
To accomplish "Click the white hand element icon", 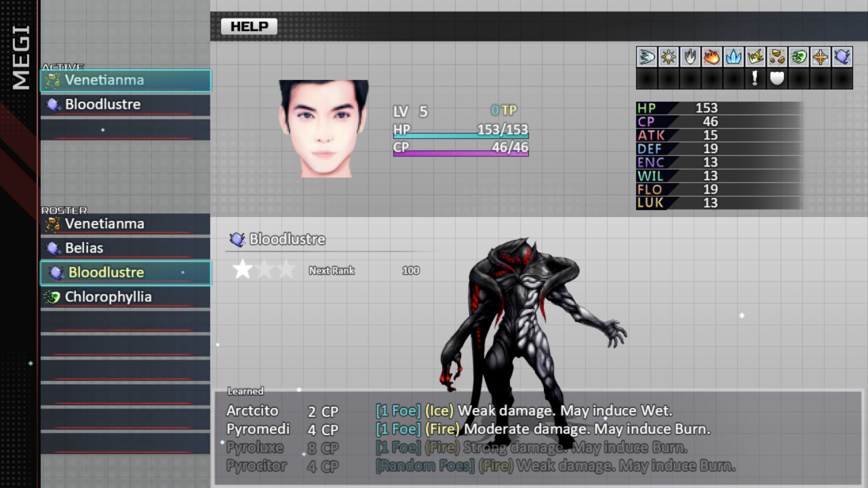I will 690,57.
